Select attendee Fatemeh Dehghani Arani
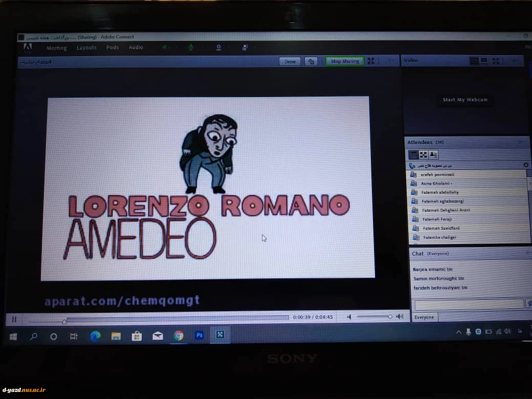Image resolution: width=532 pixels, height=399 pixels. pyautogui.click(x=468, y=210)
